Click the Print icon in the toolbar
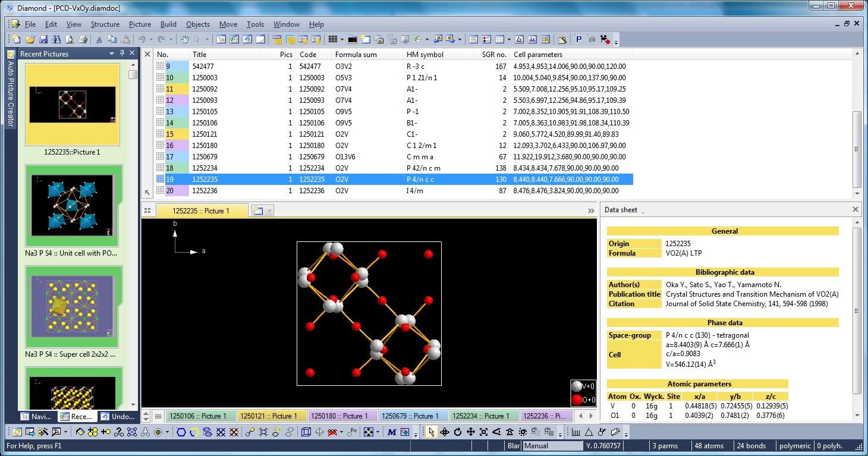The width and height of the screenshot is (868, 456). click(x=83, y=40)
